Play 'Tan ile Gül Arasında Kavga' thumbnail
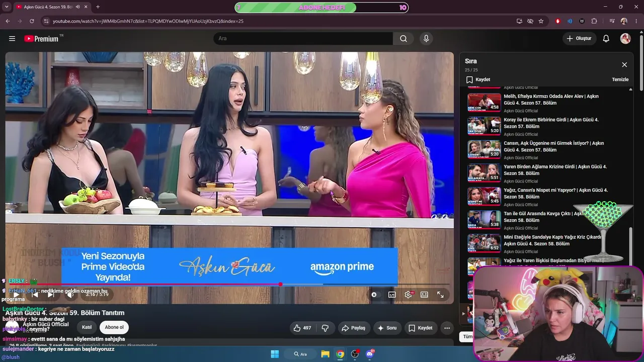This screenshot has height=362, width=644. pos(484,220)
